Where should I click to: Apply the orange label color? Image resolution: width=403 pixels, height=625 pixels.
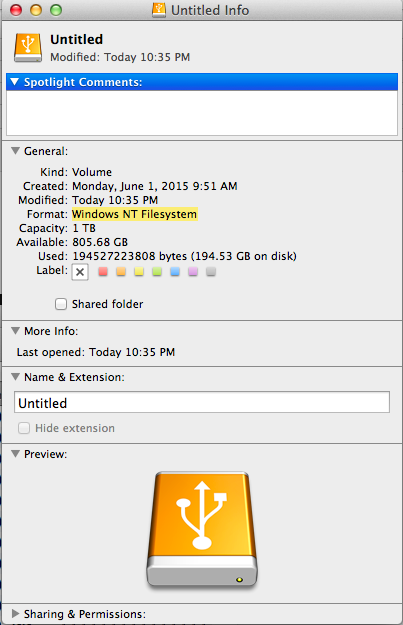point(121,272)
